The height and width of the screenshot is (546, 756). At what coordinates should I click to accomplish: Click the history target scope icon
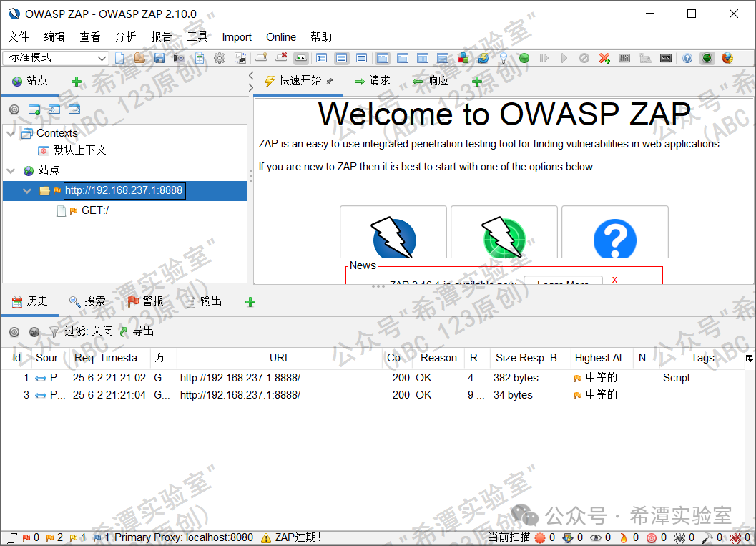(14, 332)
